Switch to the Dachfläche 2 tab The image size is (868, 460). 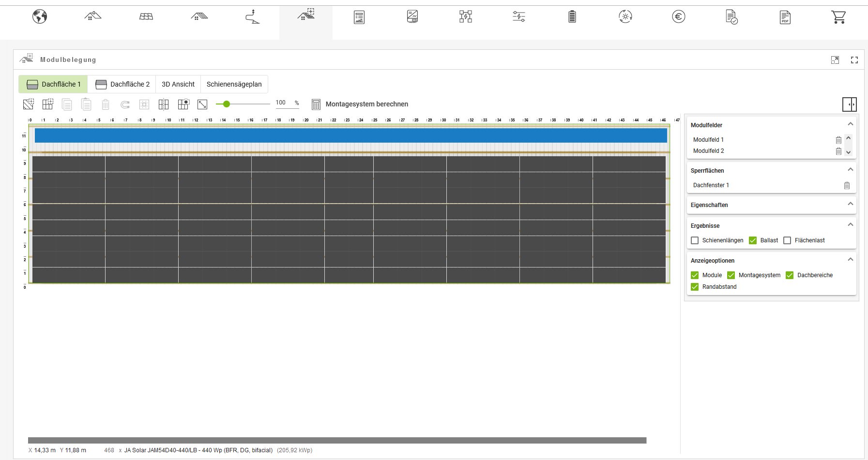pyautogui.click(x=122, y=84)
